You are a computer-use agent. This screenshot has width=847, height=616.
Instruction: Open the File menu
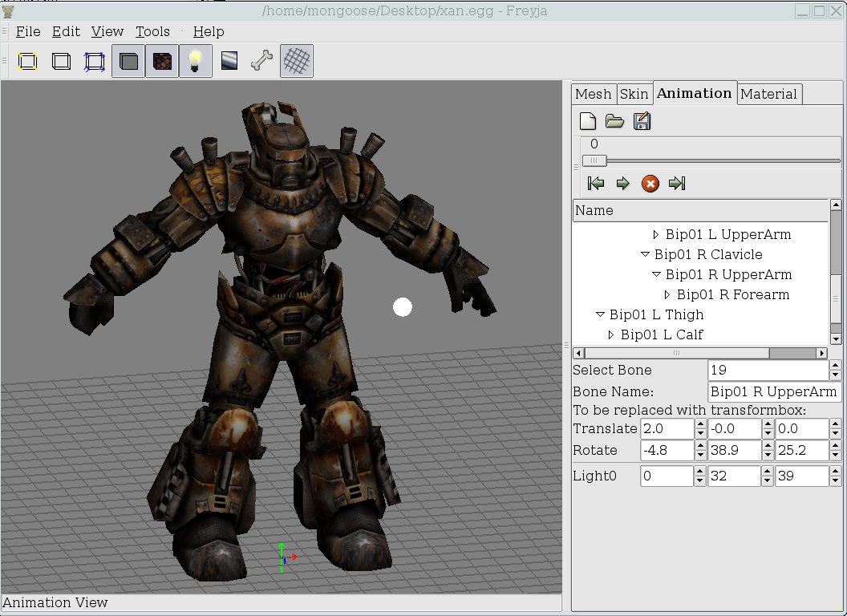pyautogui.click(x=28, y=32)
